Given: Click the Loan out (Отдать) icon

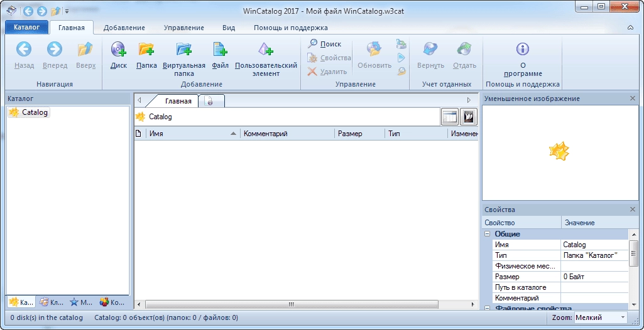Looking at the screenshot, I should point(464,50).
